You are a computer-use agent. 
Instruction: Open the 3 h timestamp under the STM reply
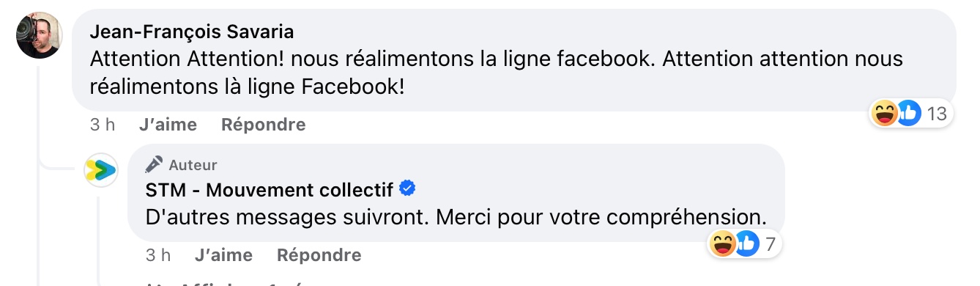(x=158, y=255)
